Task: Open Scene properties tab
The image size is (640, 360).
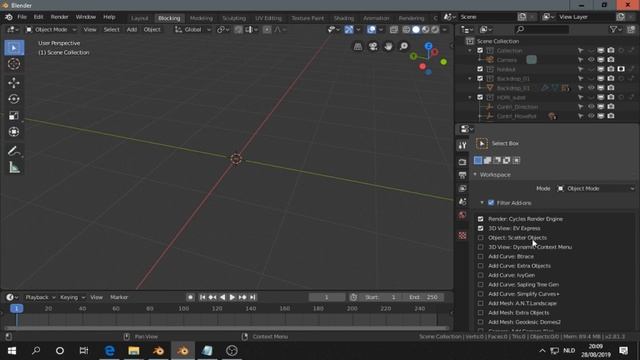Action: click(x=462, y=202)
